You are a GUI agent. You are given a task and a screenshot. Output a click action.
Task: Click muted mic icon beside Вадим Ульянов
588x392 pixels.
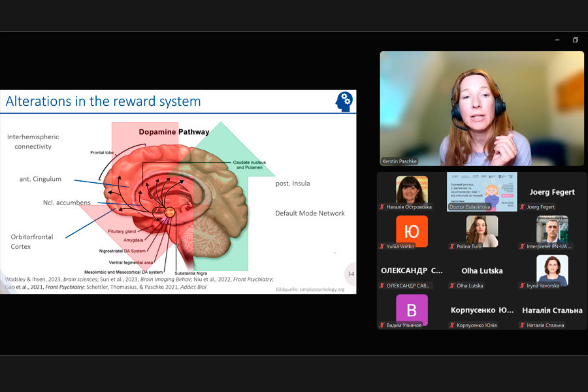(x=382, y=325)
